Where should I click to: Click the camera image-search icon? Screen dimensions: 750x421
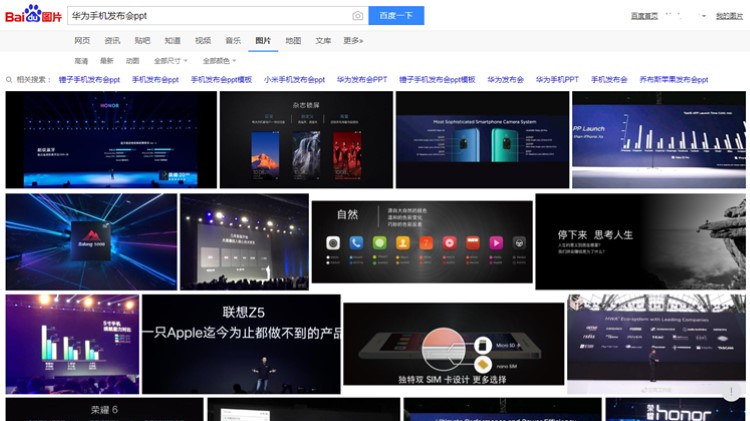(357, 16)
